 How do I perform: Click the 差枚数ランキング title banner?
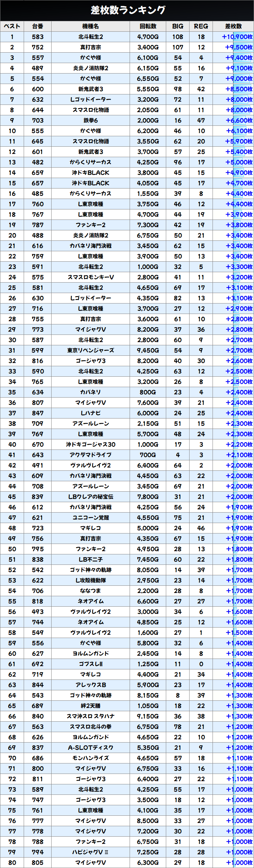point(127,10)
